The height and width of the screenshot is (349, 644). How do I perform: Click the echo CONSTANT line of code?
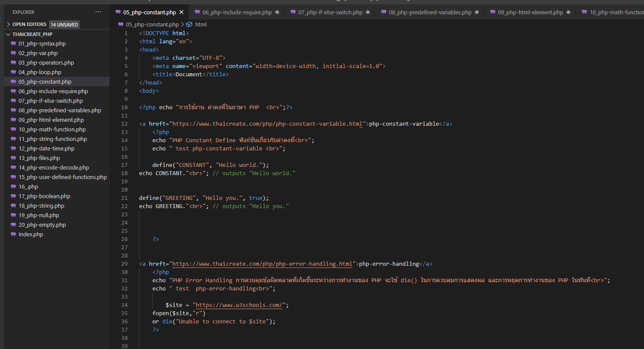217,173
